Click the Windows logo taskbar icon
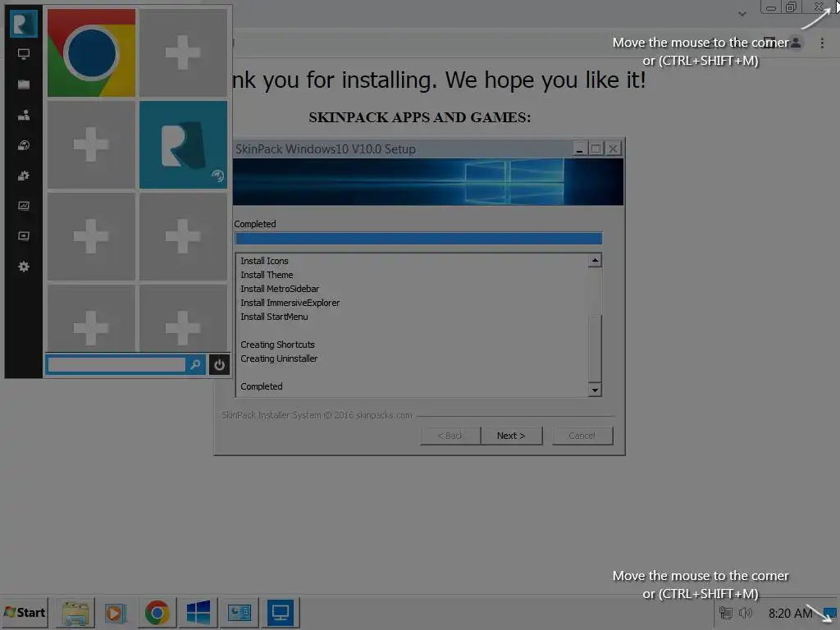 point(199,612)
